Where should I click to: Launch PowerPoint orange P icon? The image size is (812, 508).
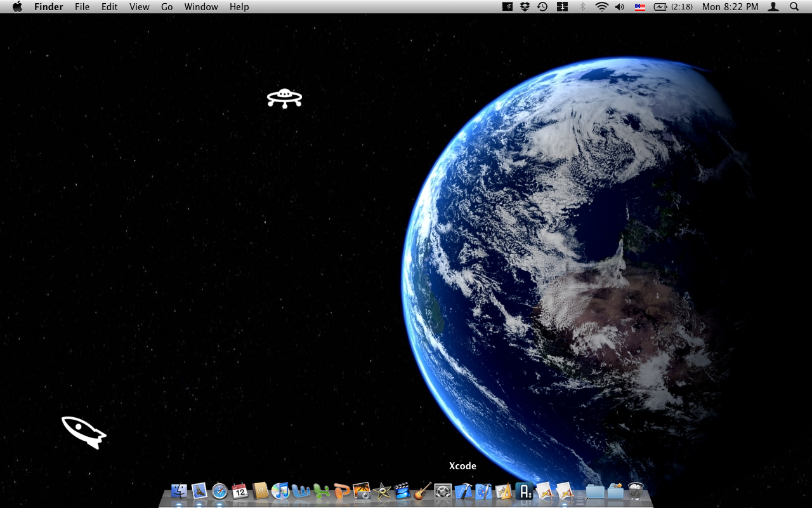coord(341,491)
